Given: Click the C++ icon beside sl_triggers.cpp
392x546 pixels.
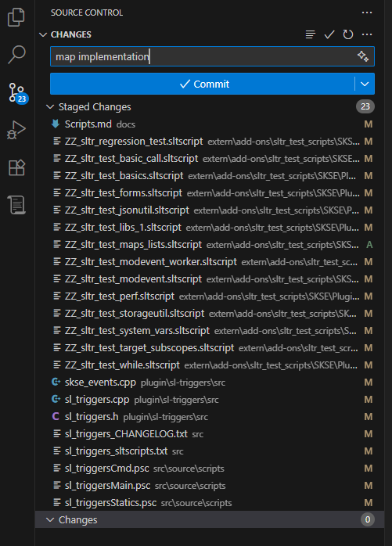Looking at the screenshot, I should coord(56,400).
